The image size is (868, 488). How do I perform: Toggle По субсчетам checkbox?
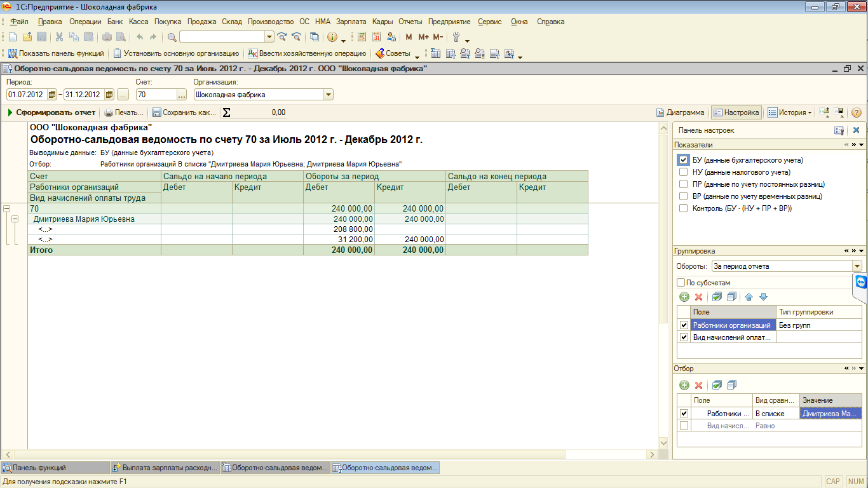click(681, 283)
